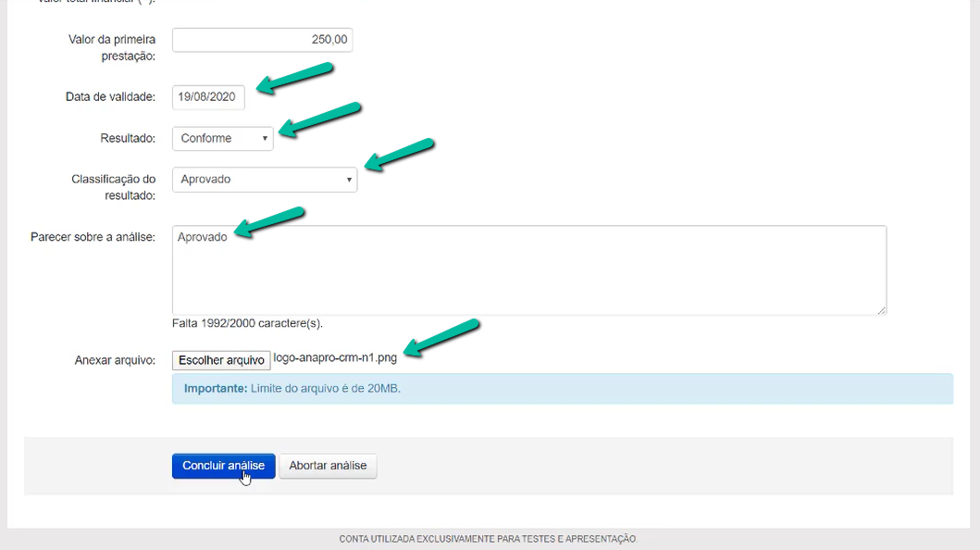Image resolution: width=980 pixels, height=550 pixels.
Task: Click the Anexar arquivo label
Action: [x=115, y=360]
